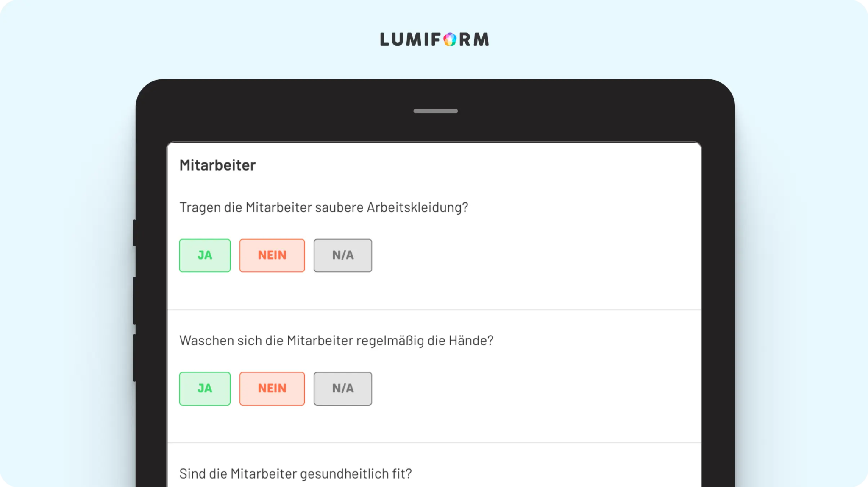Click the divider below the second question
868x487 pixels.
434,443
